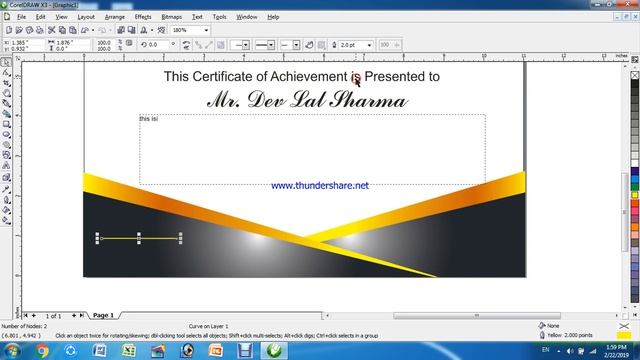Click the New document icon
This screenshot has height=360, width=640.
click(x=9, y=30)
